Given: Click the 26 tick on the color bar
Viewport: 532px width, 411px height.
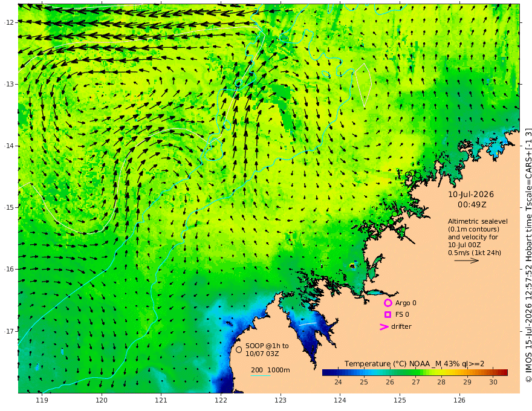Looking at the screenshot, I should pos(390,382).
